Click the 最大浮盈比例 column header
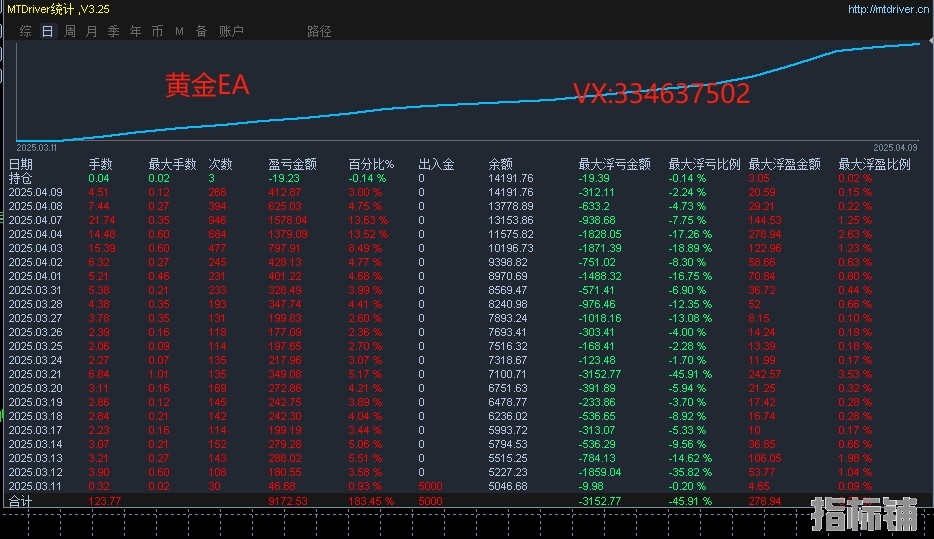Screen dimensions: 934x539 874,164
